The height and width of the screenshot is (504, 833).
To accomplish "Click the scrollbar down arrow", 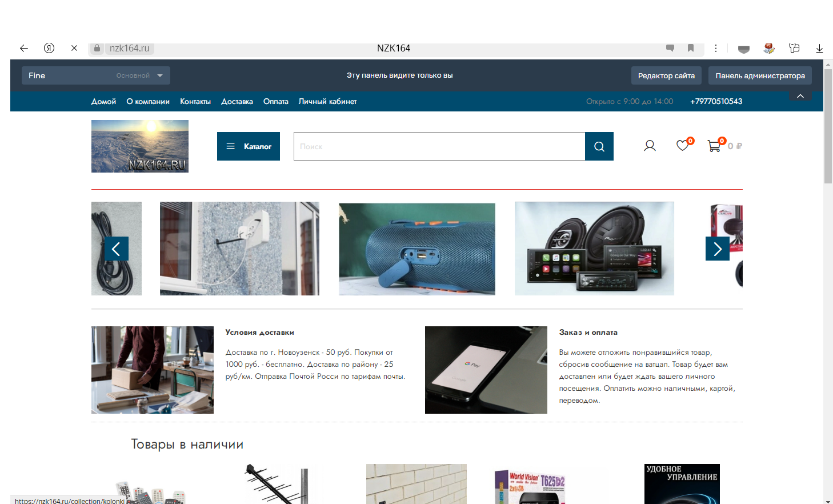I will (828, 501).
